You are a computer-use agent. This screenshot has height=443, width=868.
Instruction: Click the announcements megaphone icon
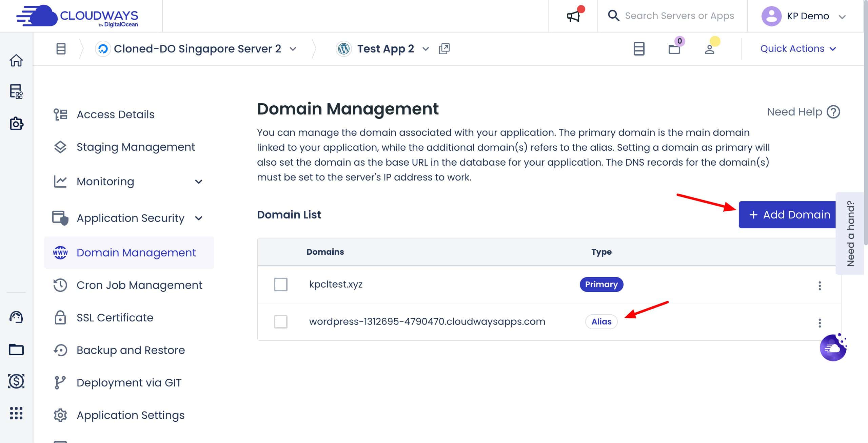click(x=573, y=16)
